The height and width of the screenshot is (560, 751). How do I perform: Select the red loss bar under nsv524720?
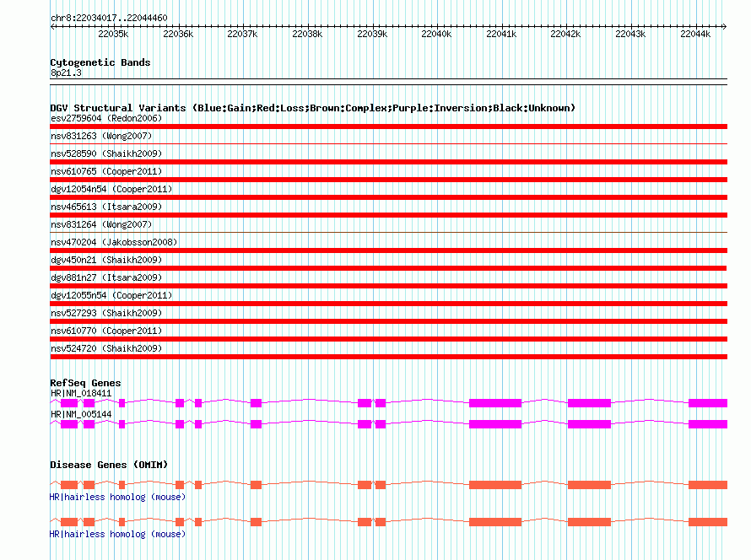(388, 357)
